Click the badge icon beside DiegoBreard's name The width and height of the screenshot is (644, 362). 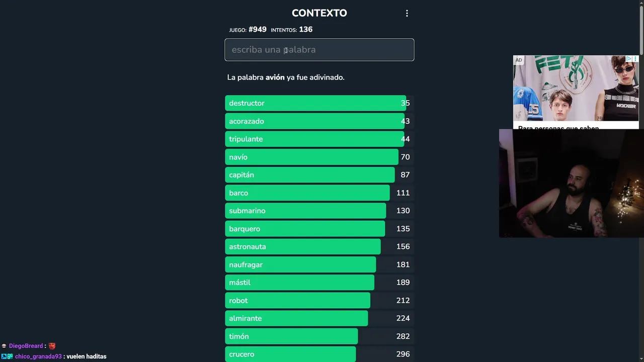coord(4,346)
